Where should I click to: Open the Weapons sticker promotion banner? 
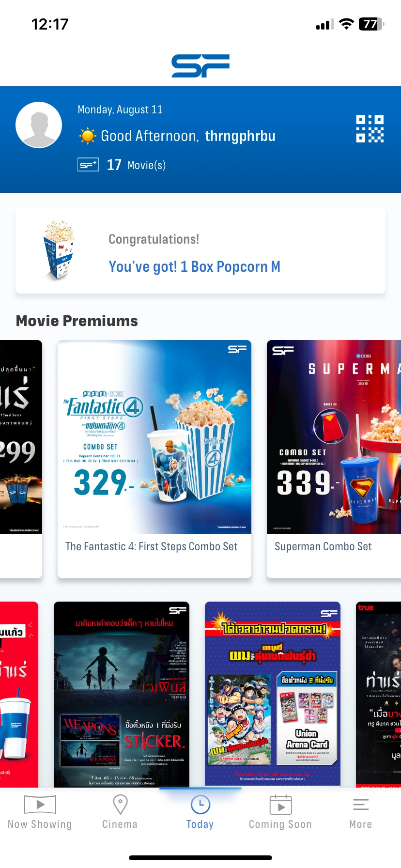click(x=122, y=695)
